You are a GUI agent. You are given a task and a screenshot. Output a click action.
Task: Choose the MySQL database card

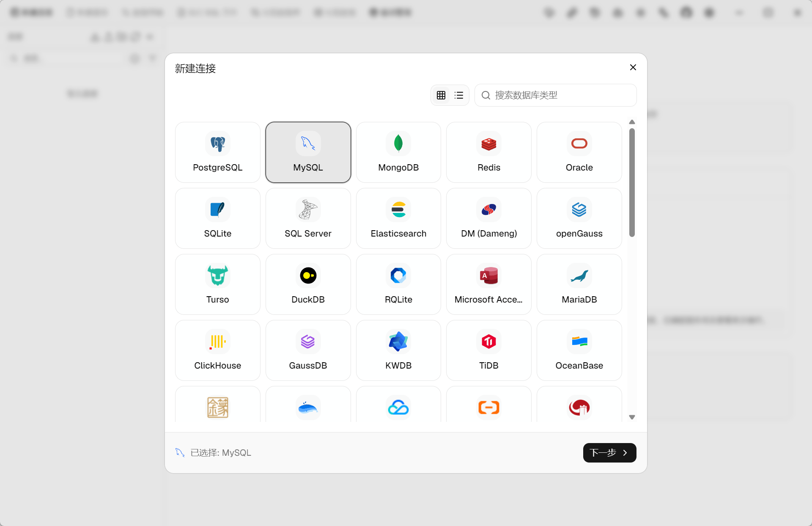pos(308,152)
